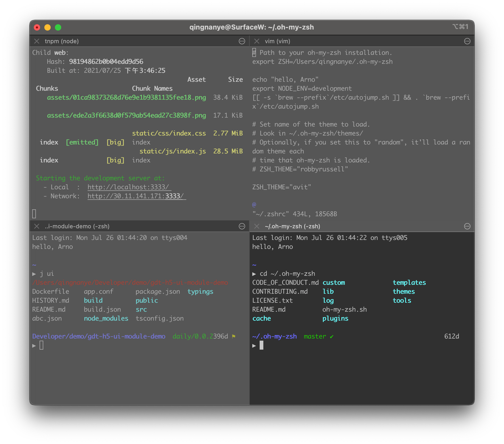Click the node_modules directory name

click(106, 318)
